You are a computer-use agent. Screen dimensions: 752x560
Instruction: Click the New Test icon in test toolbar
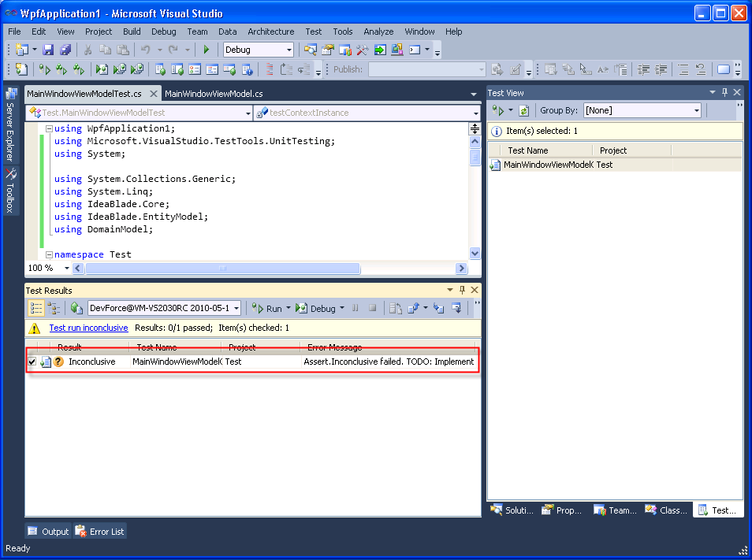tap(21, 69)
